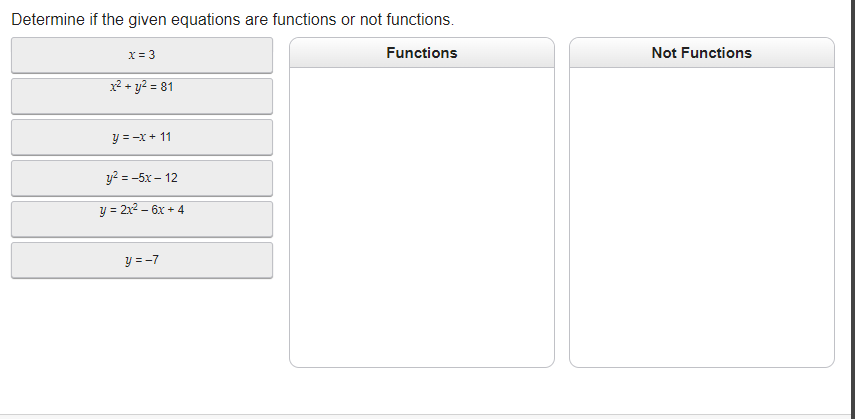
Task: Select the x = 3 equation tile
Action: click(x=142, y=55)
